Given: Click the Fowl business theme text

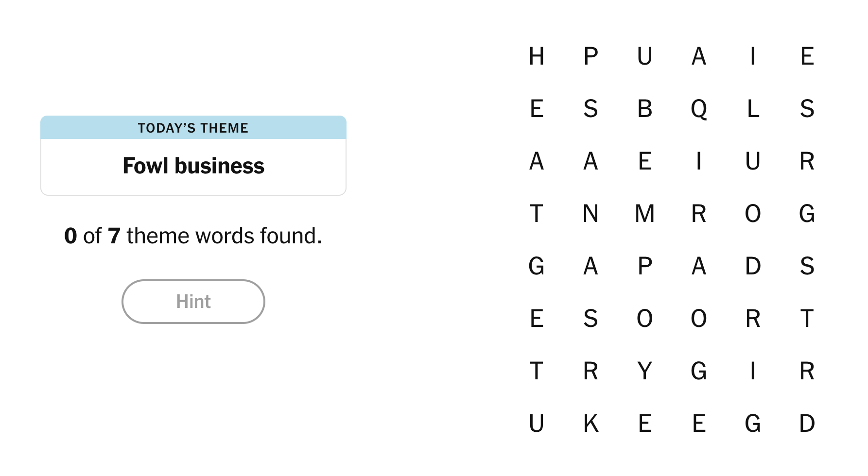Looking at the screenshot, I should coord(193,166).
